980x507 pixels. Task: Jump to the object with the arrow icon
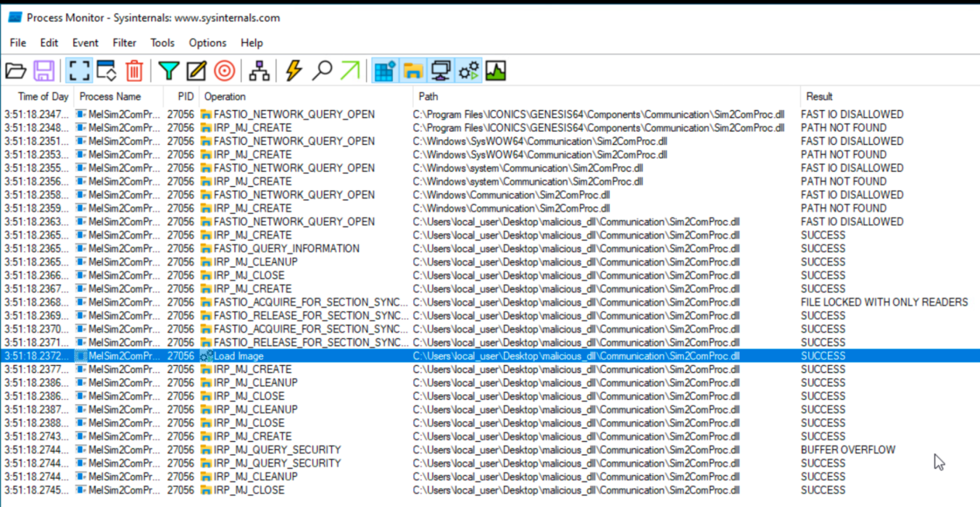(x=349, y=70)
